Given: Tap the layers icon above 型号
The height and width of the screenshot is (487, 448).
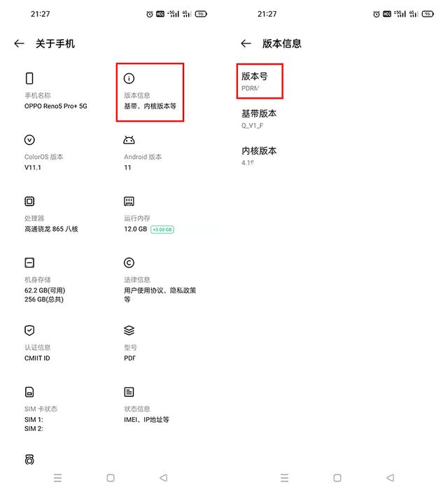Looking at the screenshot, I should pyautogui.click(x=129, y=330).
